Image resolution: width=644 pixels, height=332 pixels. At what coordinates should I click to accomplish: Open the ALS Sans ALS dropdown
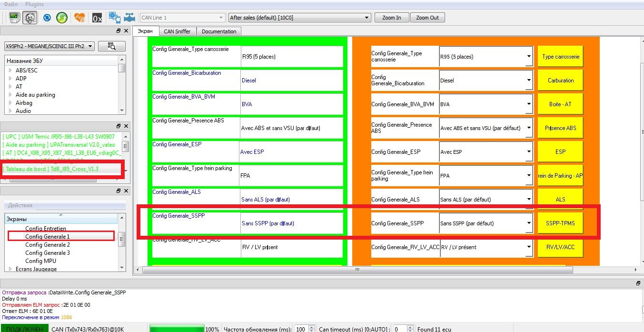tap(485, 200)
